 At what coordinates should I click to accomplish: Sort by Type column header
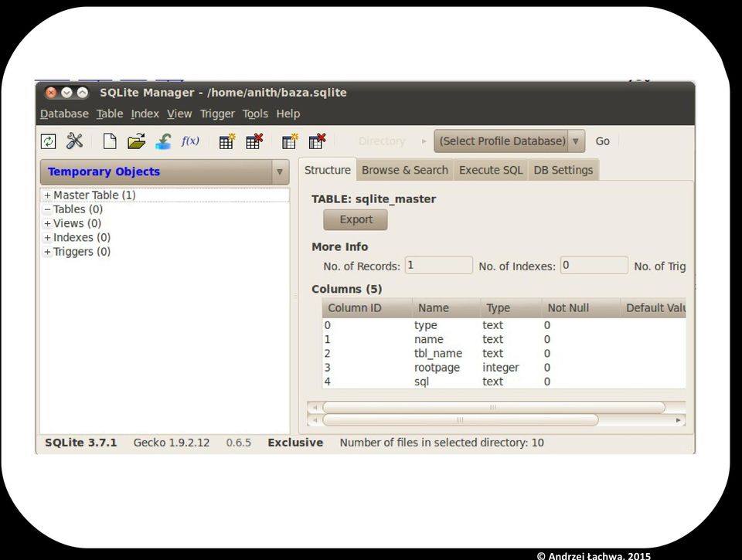511,308
